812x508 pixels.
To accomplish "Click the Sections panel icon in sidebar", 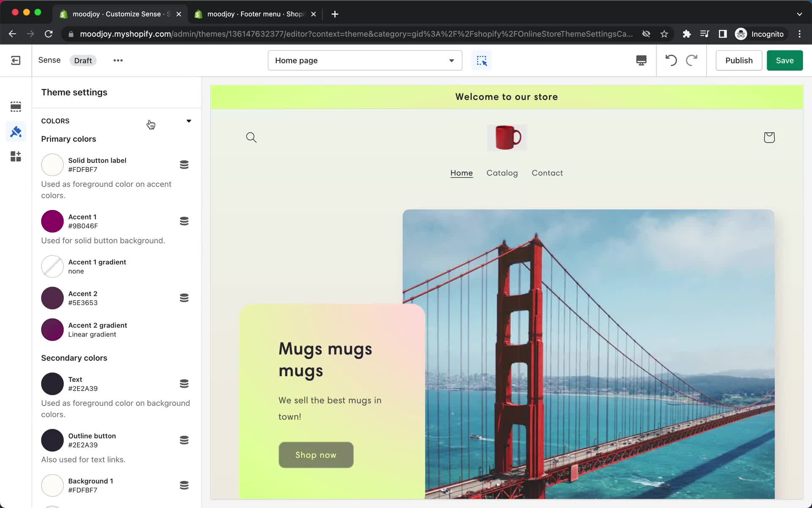I will (16, 106).
